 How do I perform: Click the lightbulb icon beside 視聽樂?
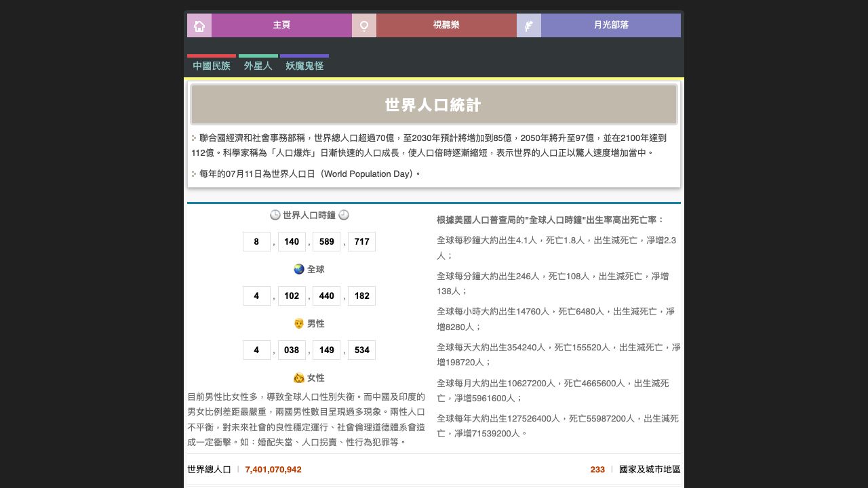tap(364, 26)
